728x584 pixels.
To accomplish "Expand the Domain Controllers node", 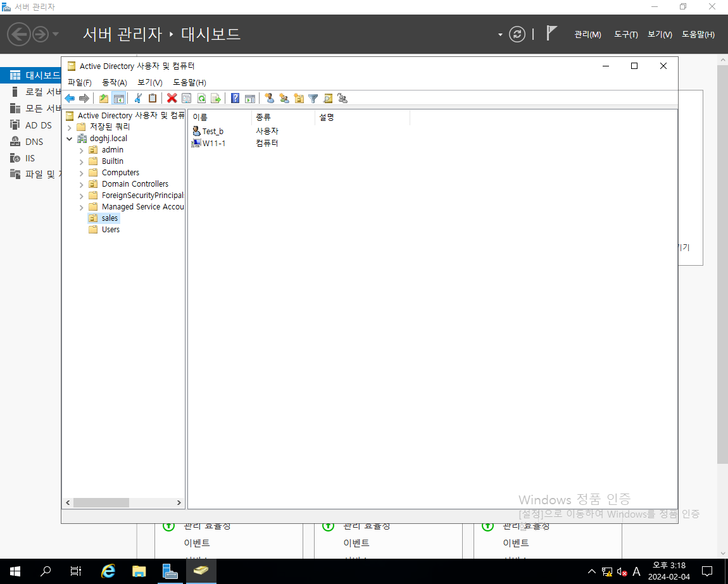I will [82, 185].
